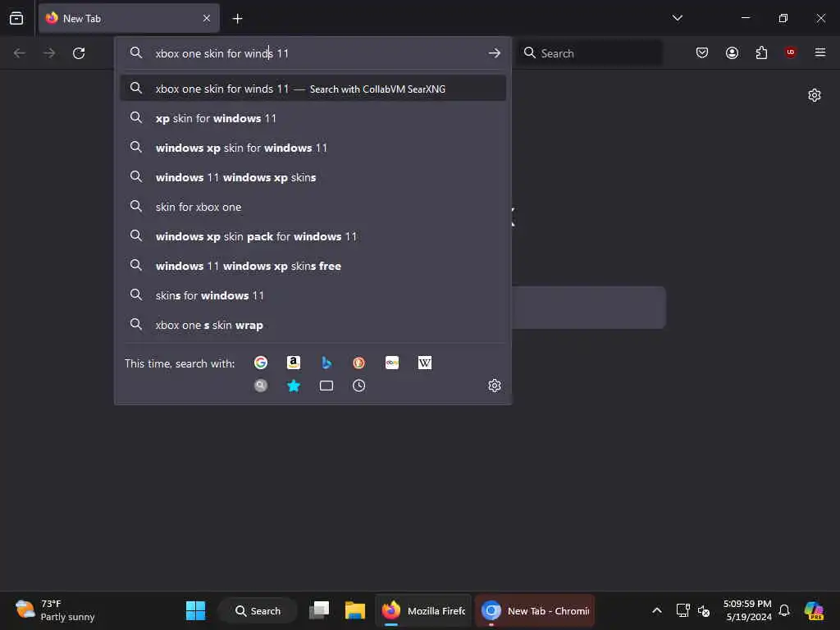Open the muted volume tray icon
Screen dimensions: 840x630
click(x=703, y=610)
